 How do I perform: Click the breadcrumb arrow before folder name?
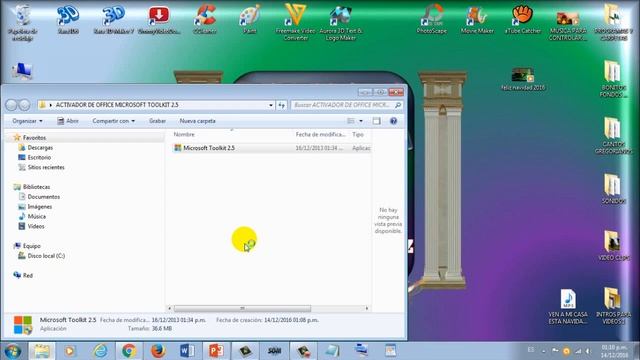(x=51, y=105)
